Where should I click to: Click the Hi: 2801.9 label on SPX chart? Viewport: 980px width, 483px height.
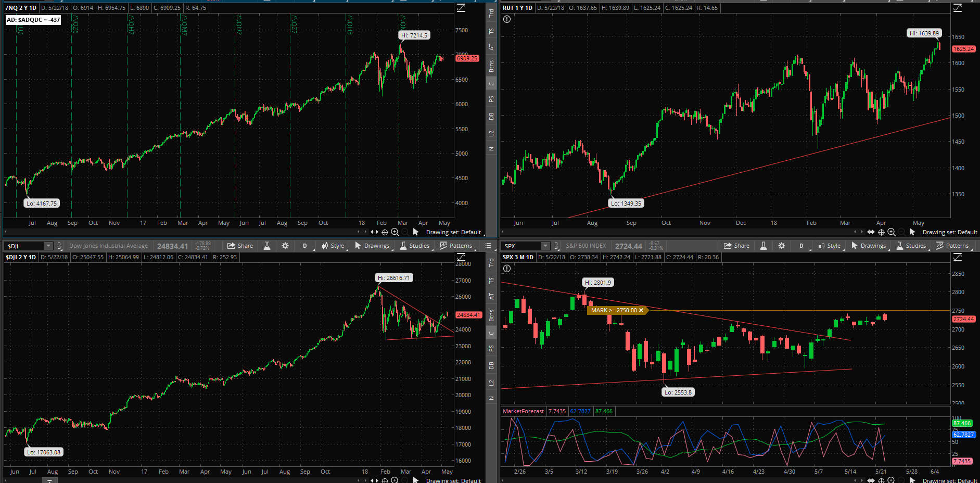(x=598, y=283)
